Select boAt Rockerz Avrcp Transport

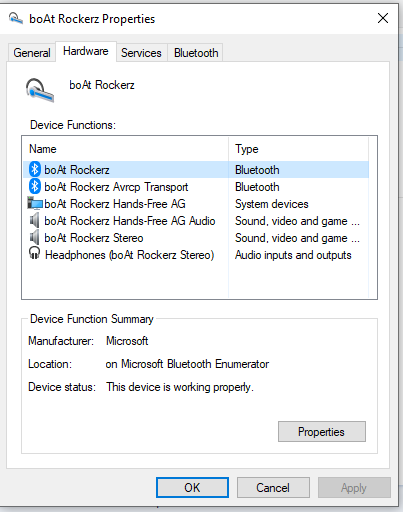pyautogui.click(x=116, y=187)
